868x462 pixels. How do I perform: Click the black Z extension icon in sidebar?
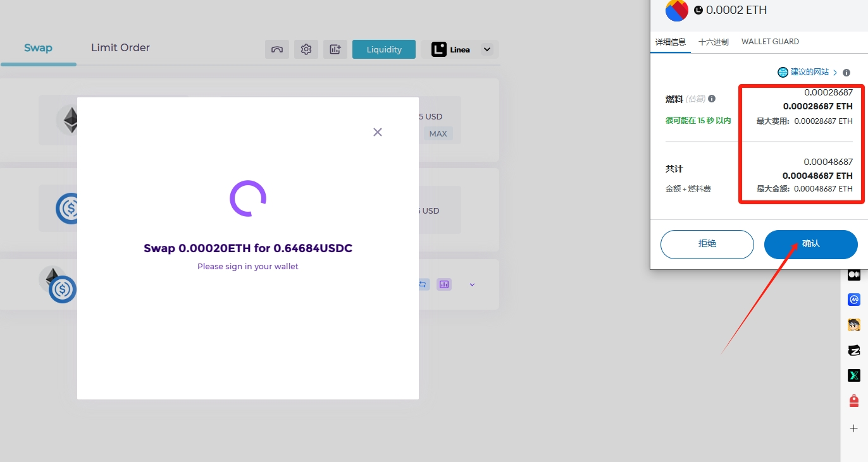pos(854,350)
